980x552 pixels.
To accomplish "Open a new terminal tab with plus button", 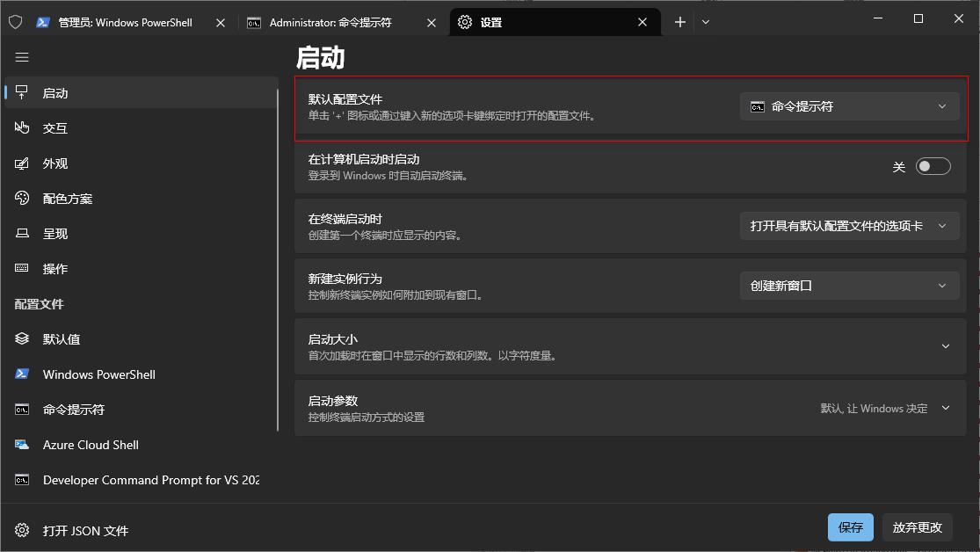I will [x=679, y=21].
